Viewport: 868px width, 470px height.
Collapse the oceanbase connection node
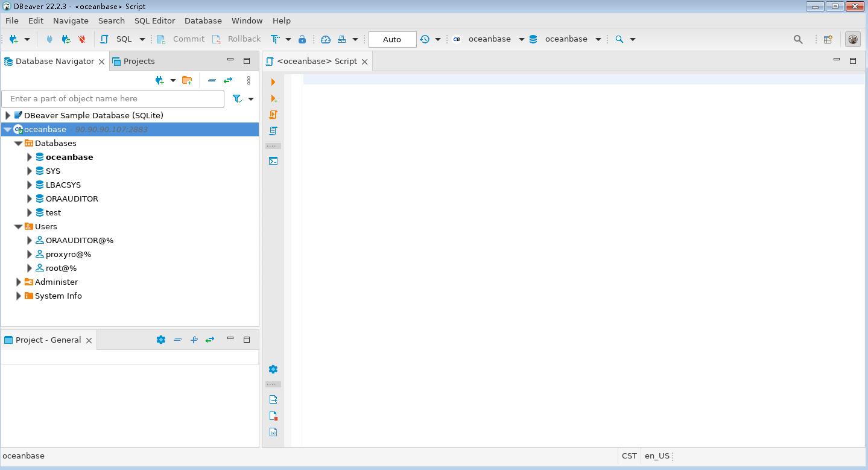point(7,129)
